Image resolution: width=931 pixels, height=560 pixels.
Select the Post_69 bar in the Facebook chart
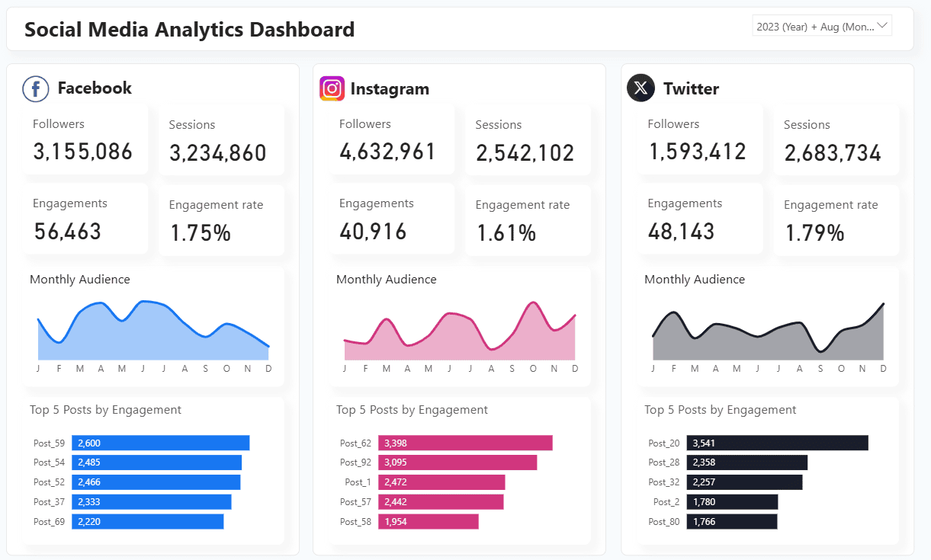click(x=148, y=522)
